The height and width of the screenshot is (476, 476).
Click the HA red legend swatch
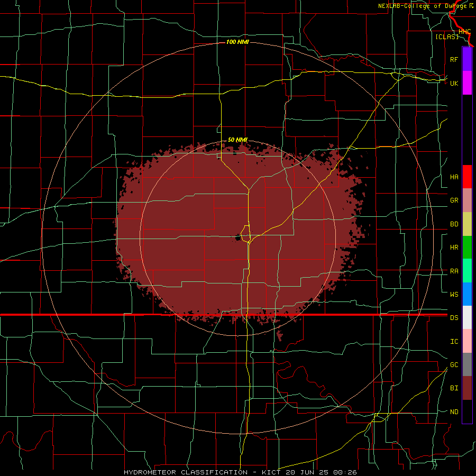(467, 177)
